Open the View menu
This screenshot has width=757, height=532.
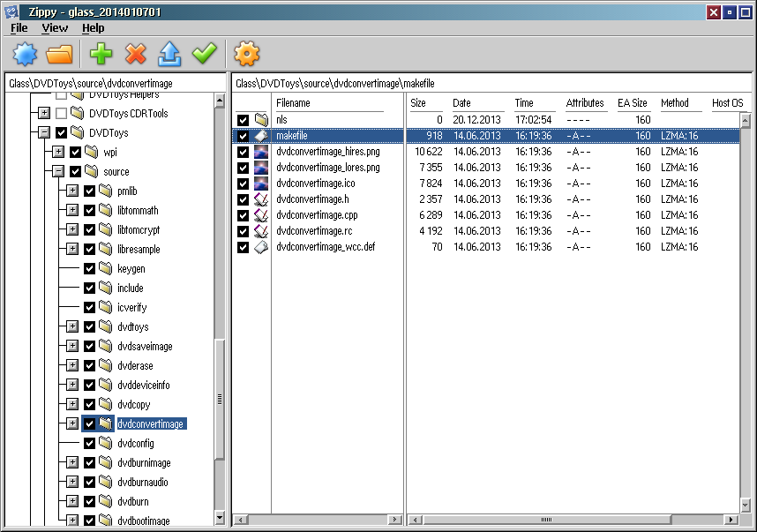[55, 28]
